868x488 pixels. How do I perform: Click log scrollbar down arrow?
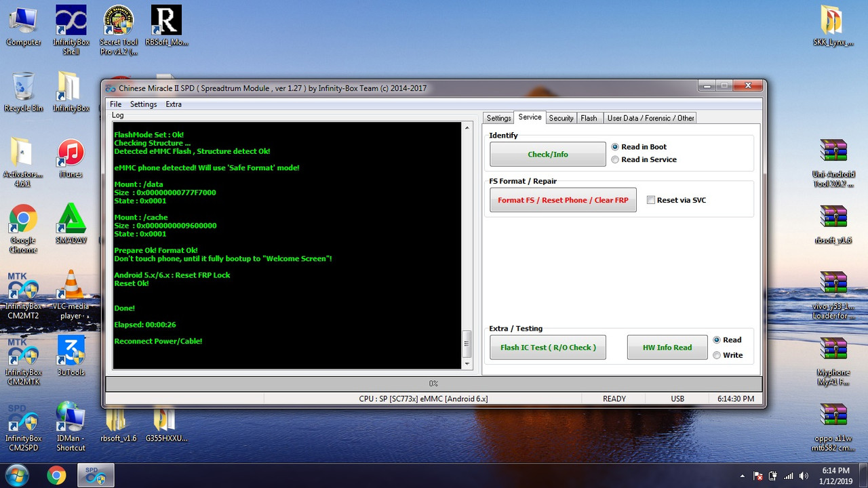pyautogui.click(x=467, y=364)
